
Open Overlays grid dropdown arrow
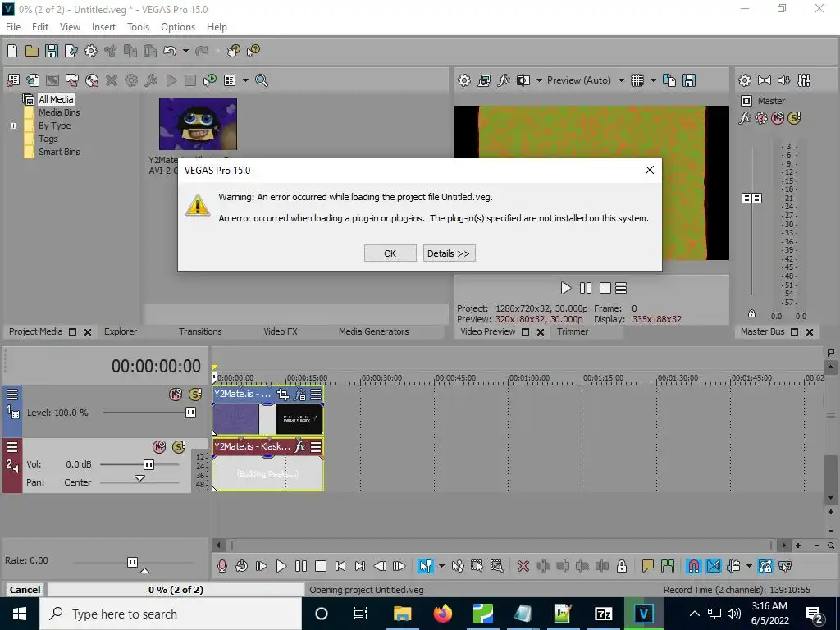coord(653,80)
